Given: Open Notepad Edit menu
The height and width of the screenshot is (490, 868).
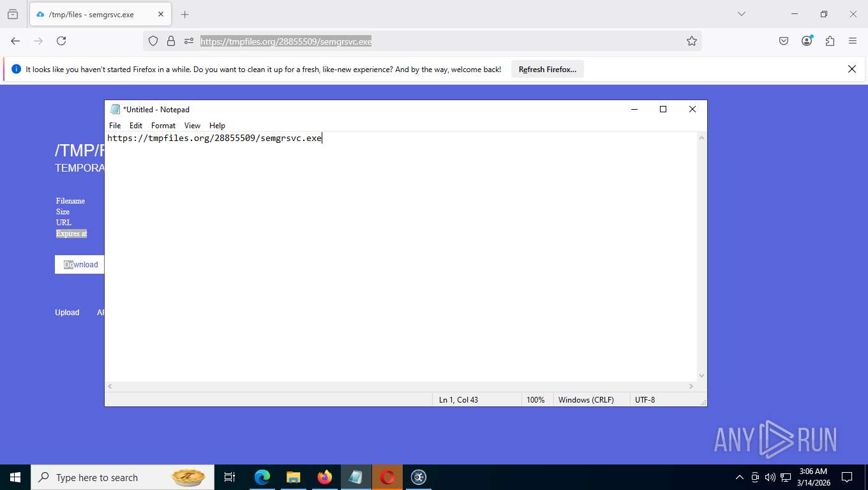Looking at the screenshot, I should 136,126.
